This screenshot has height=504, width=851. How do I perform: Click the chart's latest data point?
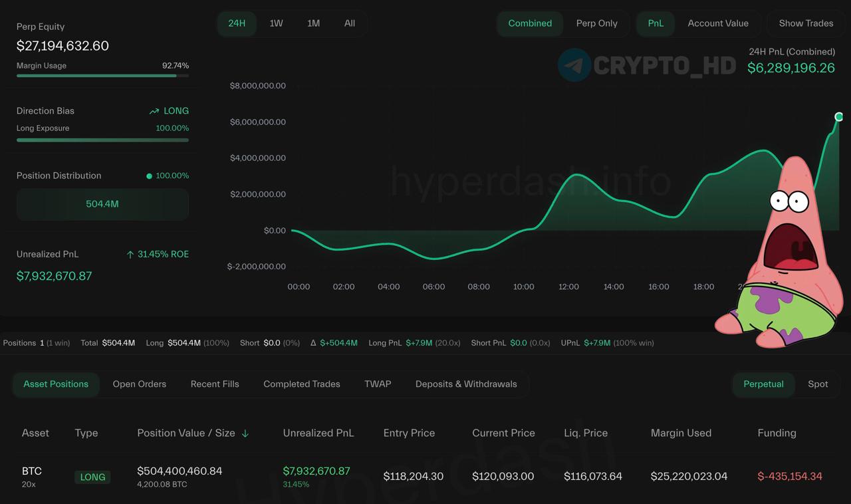click(839, 117)
